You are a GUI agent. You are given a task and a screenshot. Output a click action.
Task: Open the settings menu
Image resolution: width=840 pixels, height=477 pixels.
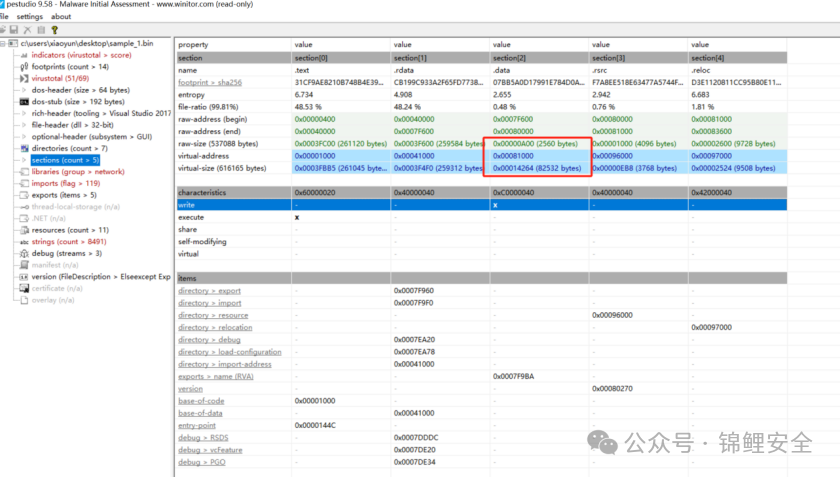(x=29, y=17)
